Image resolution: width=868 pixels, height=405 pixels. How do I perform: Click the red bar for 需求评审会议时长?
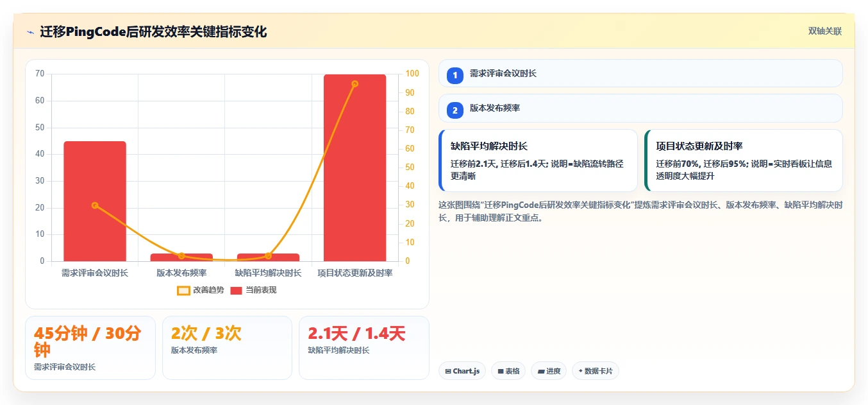[95, 201]
